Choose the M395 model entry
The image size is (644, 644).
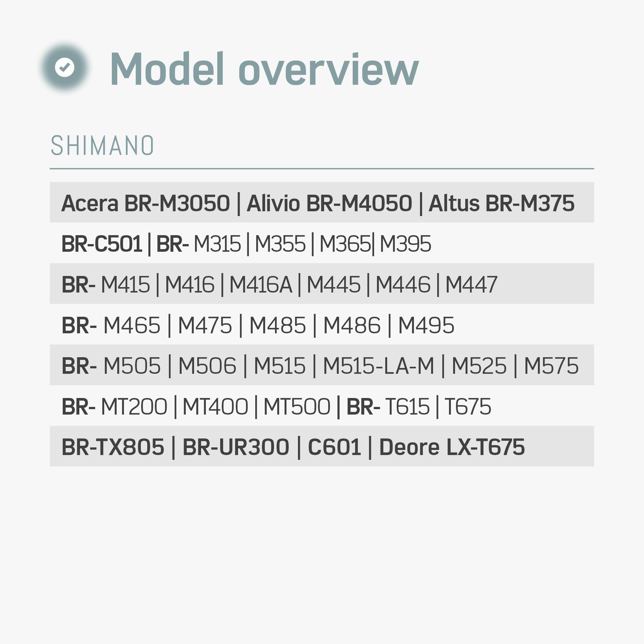coord(405,244)
